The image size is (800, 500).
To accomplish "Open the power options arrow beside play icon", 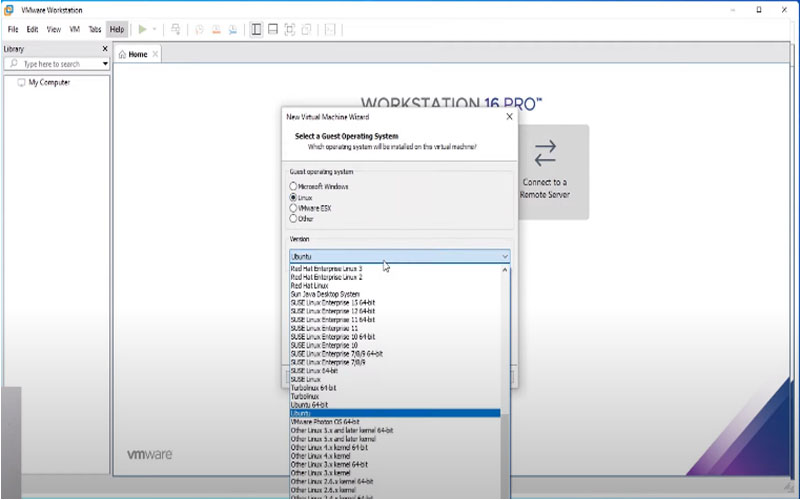I will pyautogui.click(x=154, y=30).
